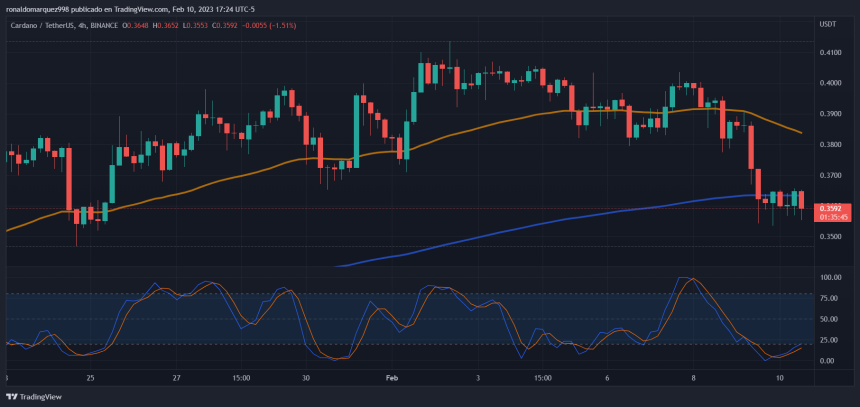Click the low value L0.3553
Viewport: 860px width, 407px height.
pos(193,25)
